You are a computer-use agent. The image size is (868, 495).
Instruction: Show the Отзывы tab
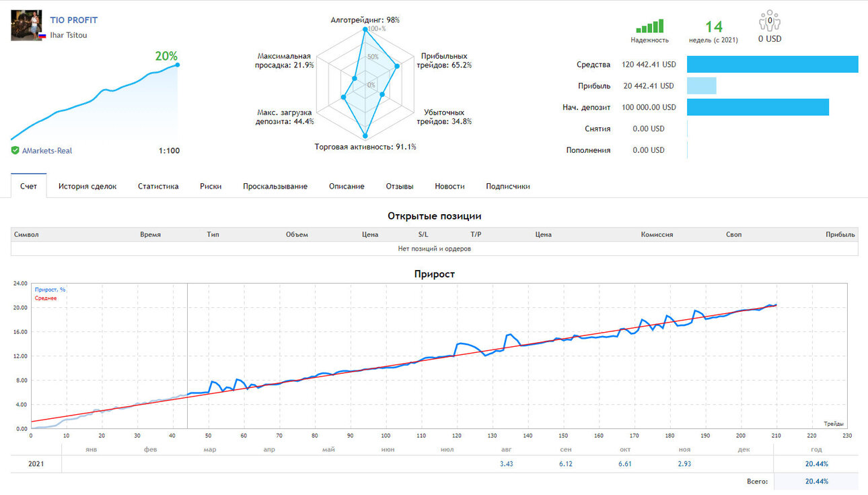click(x=400, y=186)
